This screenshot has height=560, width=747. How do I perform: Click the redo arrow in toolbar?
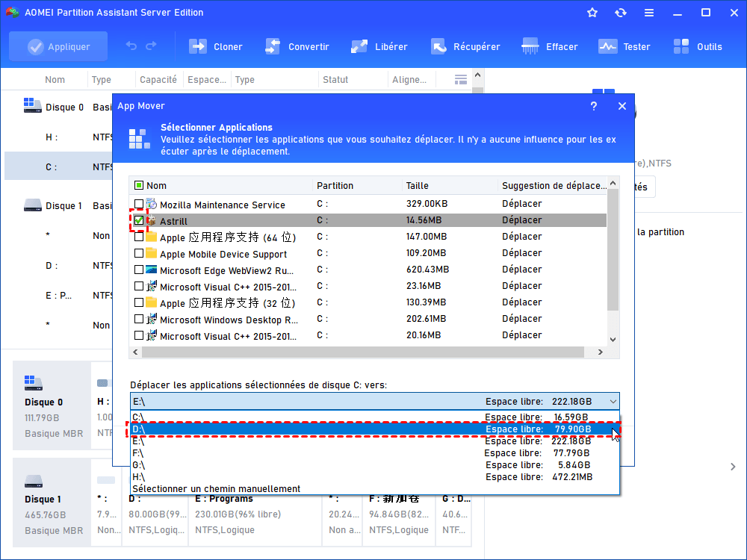(x=151, y=46)
